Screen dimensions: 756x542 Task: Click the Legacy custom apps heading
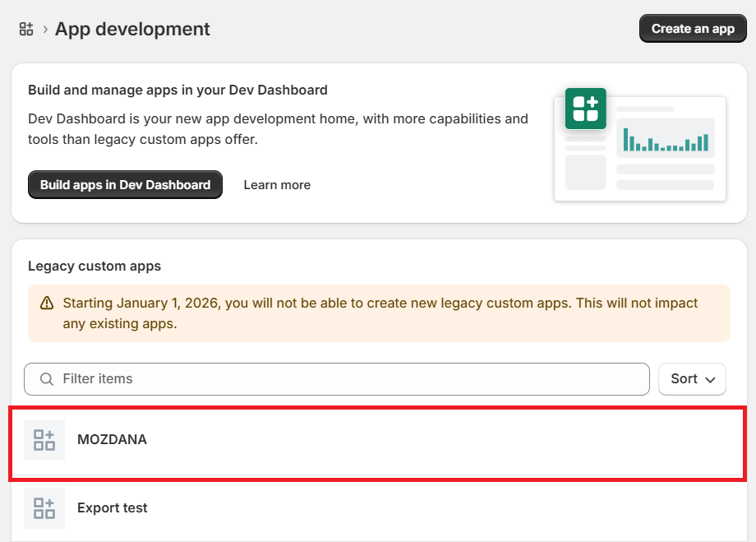(94, 266)
